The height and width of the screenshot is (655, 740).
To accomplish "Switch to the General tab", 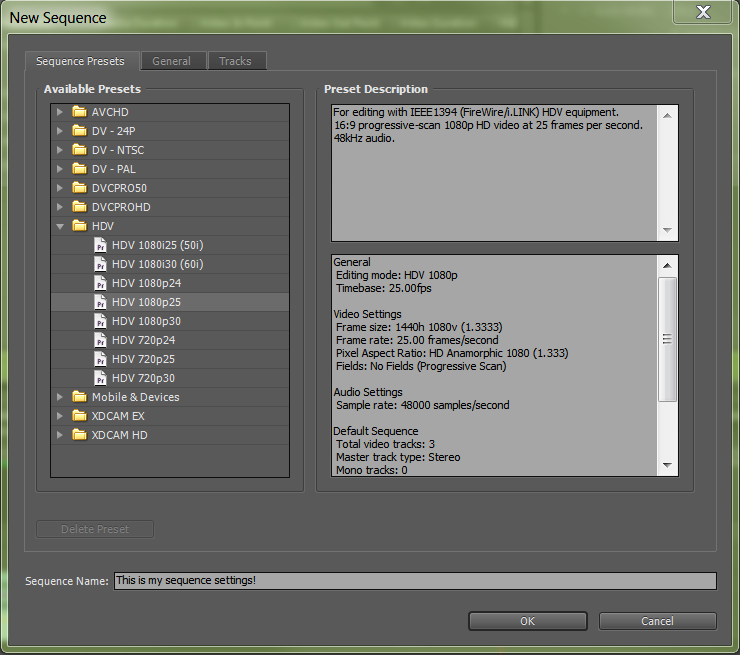I will pyautogui.click(x=171, y=61).
